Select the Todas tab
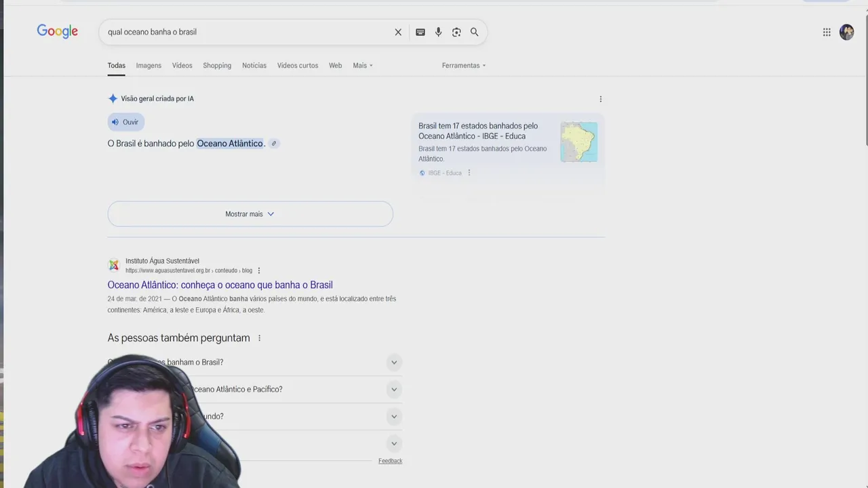This screenshot has width=868, height=488. coord(116,66)
